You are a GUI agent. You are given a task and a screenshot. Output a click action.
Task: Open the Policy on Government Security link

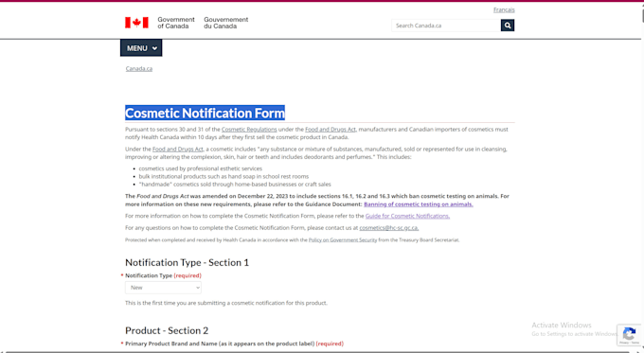point(343,240)
